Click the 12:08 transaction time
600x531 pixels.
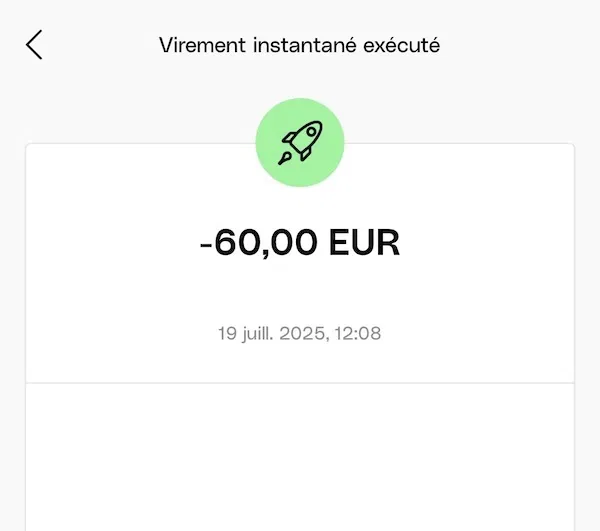click(359, 333)
